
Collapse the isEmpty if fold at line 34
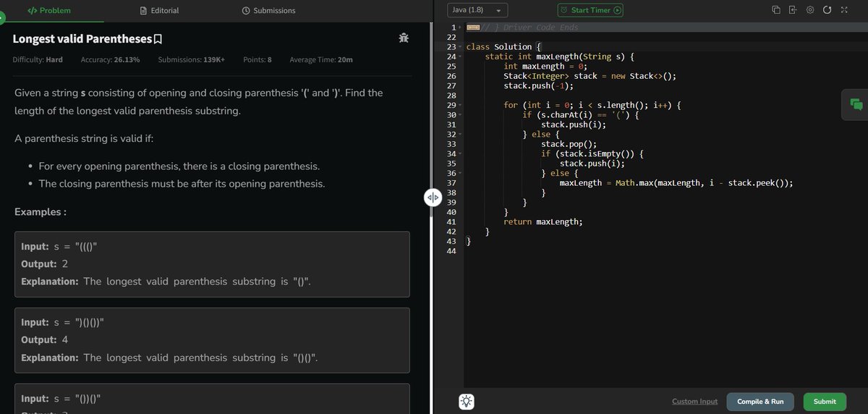(x=459, y=154)
